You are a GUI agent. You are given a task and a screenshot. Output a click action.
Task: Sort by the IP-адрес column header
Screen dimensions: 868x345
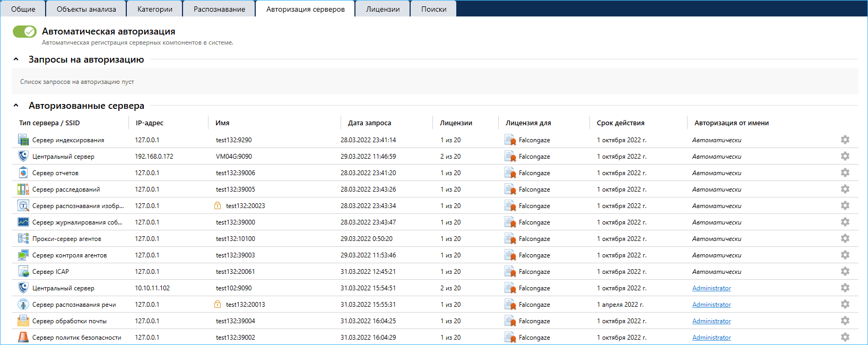click(150, 123)
